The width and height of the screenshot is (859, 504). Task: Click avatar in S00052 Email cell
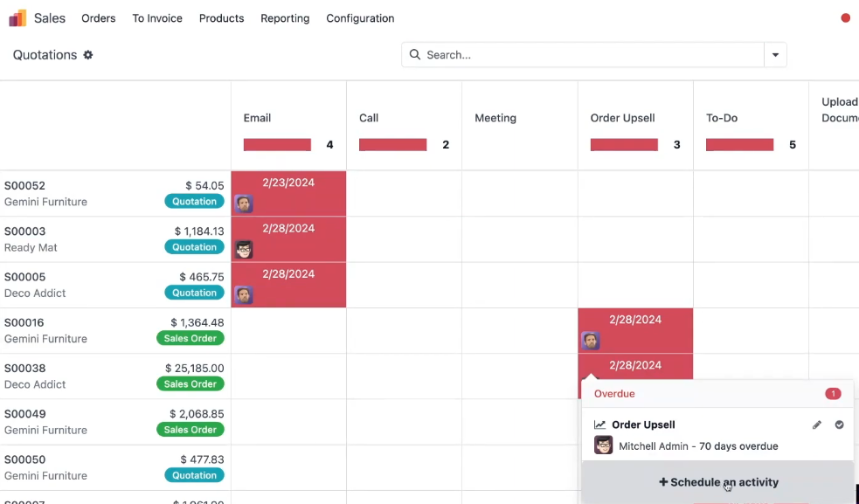coord(244,204)
